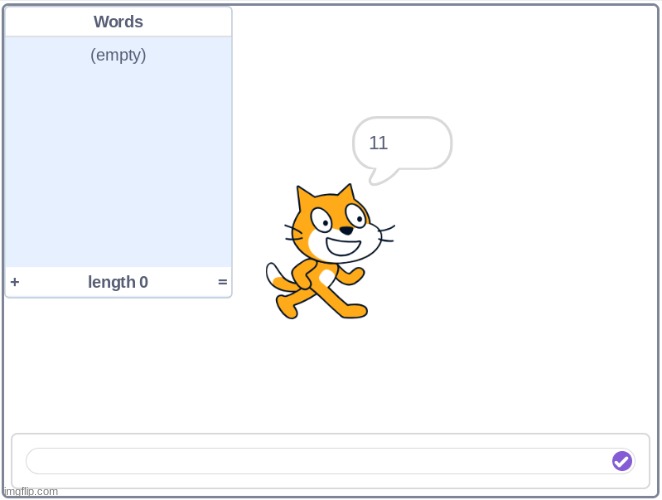
Task: Click the cat's whiskers on the right
Action: pos(383,234)
